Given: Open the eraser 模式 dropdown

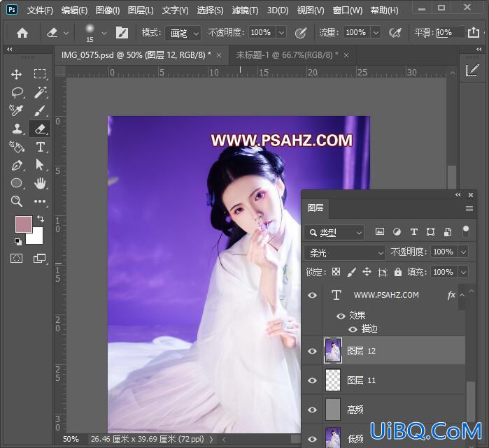Looking at the screenshot, I should click(183, 33).
